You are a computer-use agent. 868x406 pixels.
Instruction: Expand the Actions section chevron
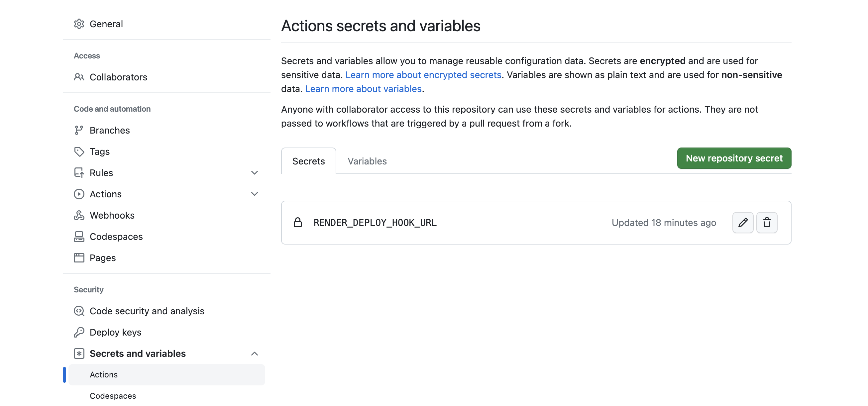click(x=255, y=194)
